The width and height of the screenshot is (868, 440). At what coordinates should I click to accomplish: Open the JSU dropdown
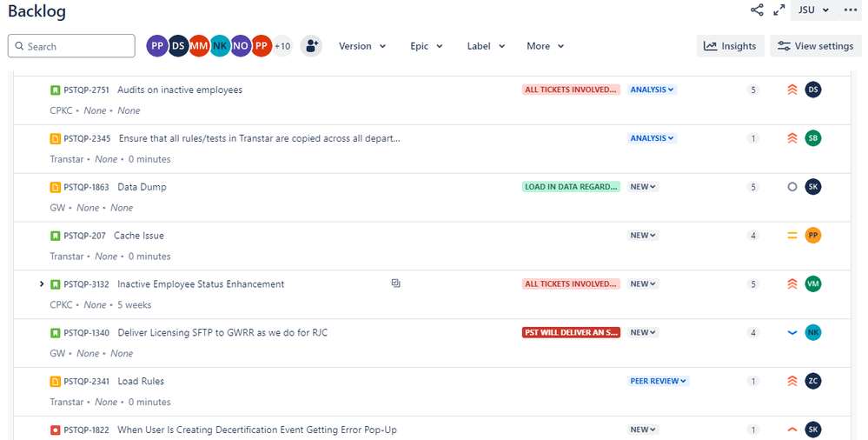click(x=813, y=10)
